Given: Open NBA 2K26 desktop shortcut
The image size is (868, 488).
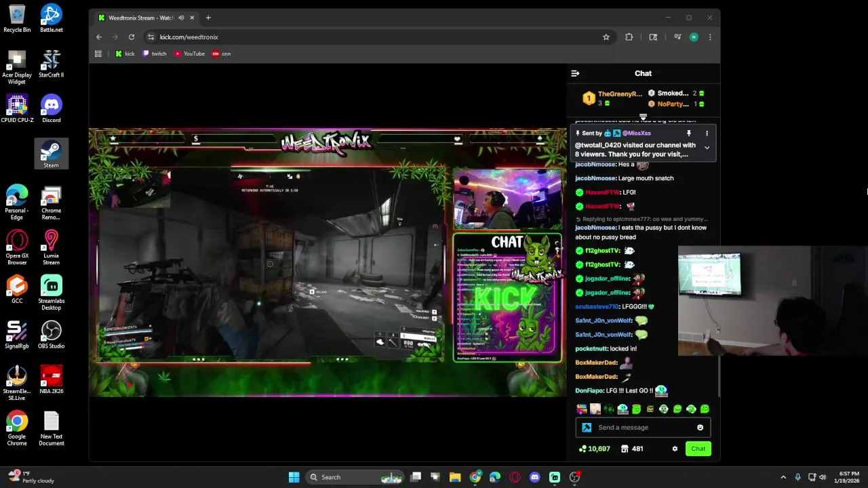Looking at the screenshot, I should click(52, 380).
